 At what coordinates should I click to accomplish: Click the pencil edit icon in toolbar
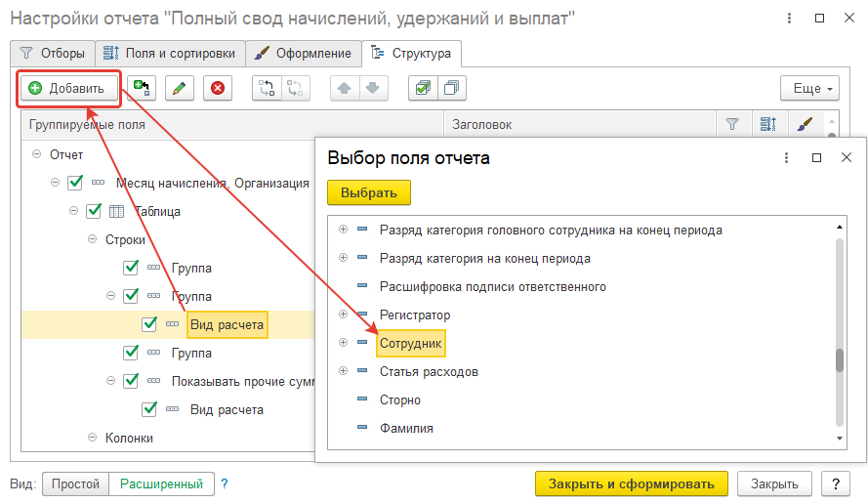point(179,88)
